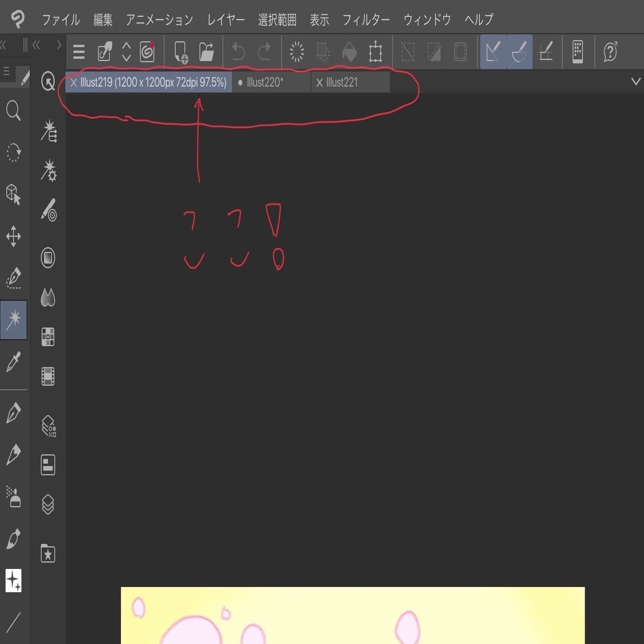Toggle snap to grid icon

pos(546,52)
